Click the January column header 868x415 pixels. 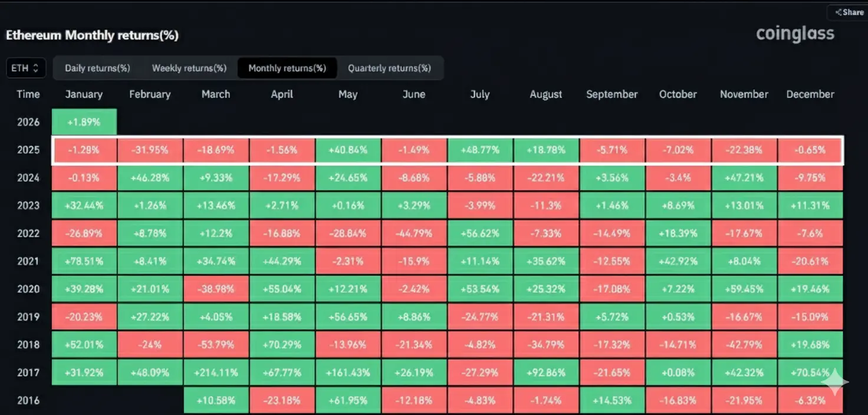84,94
